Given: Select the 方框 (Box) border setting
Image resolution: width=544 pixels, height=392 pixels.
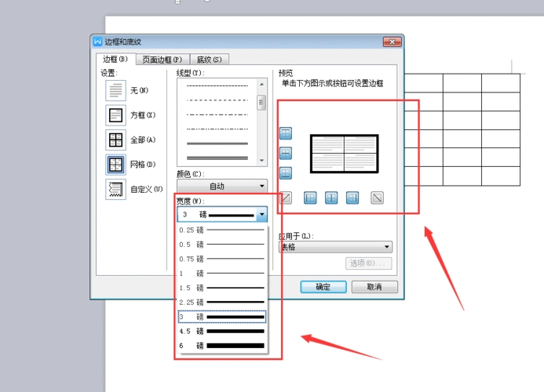Looking at the screenshot, I should (115, 115).
